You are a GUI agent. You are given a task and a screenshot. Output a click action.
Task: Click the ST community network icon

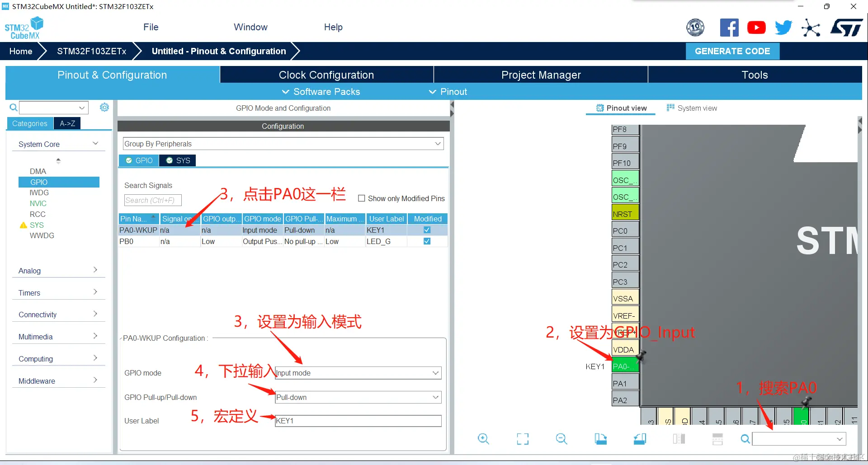(811, 28)
